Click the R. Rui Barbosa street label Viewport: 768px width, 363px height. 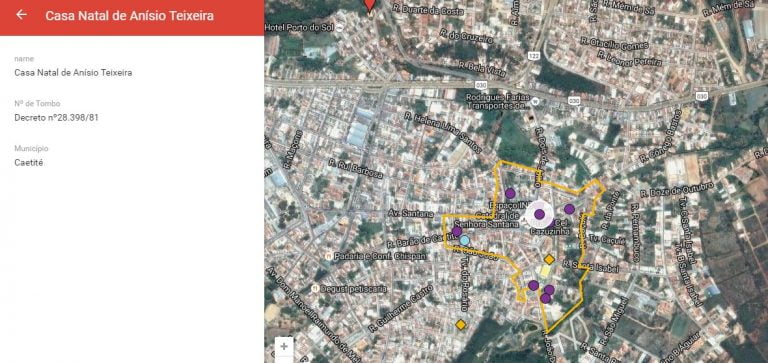(x=355, y=169)
